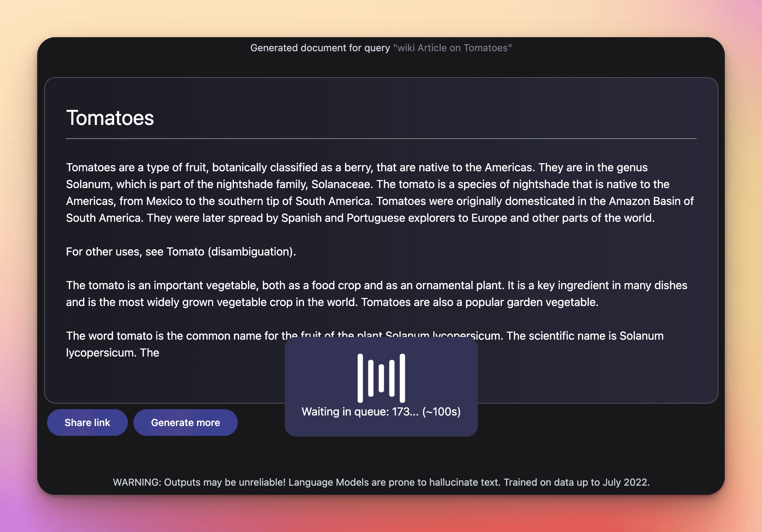Click the query text "wiki Article on Tomatoes"
Image resolution: width=762 pixels, height=532 pixels.
click(x=452, y=48)
